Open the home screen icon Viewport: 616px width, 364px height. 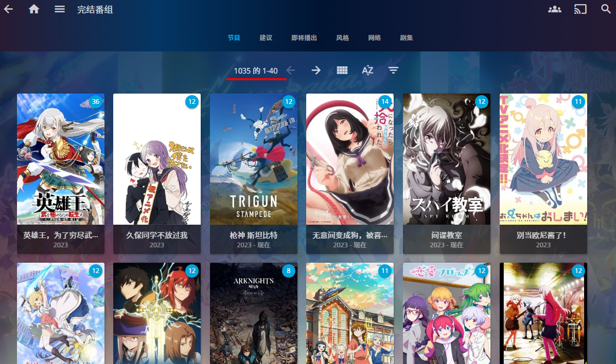(x=34, y=9)
